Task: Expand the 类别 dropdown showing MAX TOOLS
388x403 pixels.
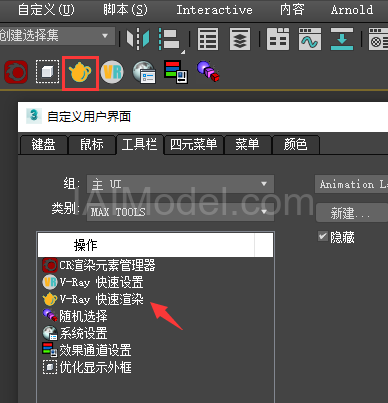Action: click(180, 212)
